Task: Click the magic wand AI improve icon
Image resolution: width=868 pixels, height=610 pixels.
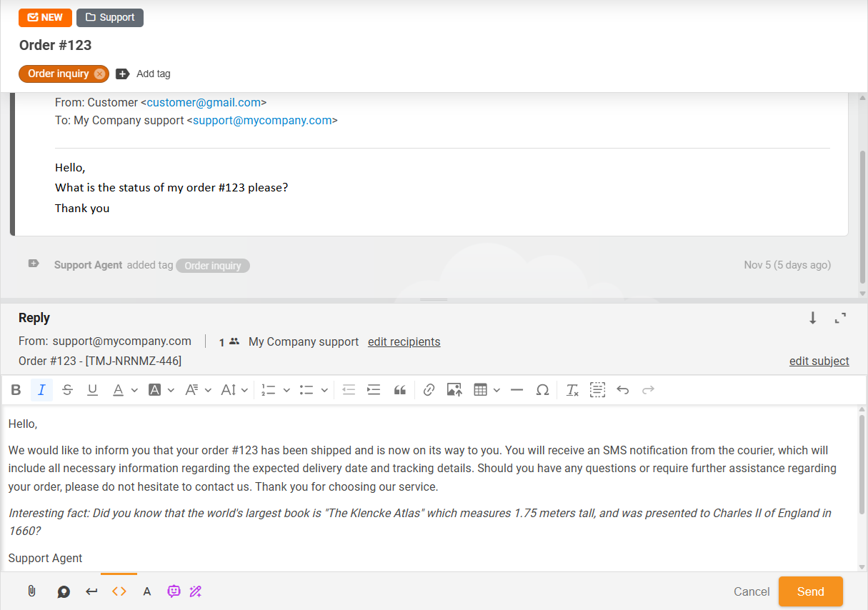Action: (x=196, y=591)
